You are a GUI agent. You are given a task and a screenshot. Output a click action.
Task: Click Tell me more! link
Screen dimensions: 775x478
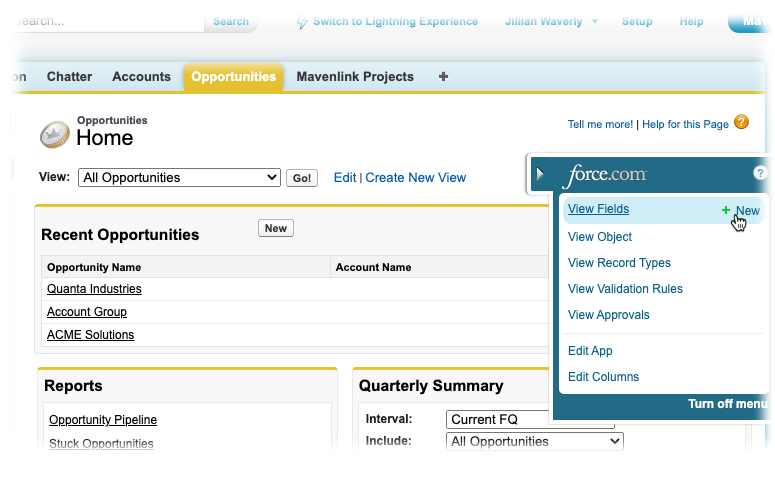pos(600,125)
